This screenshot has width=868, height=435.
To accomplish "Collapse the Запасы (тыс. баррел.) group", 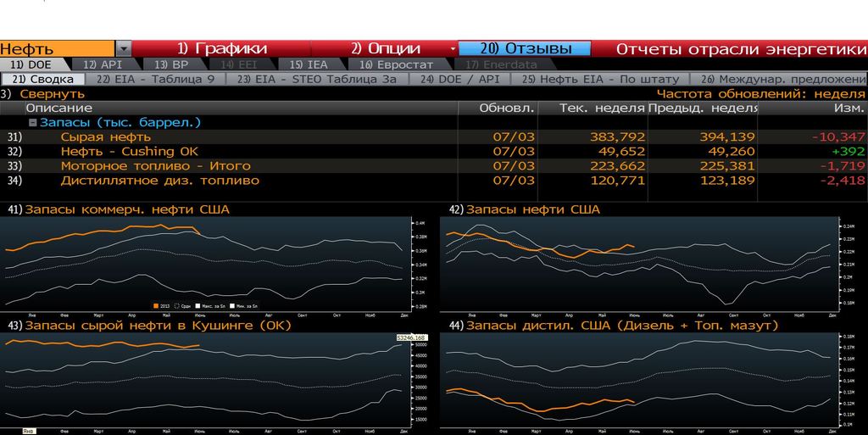I will pos(33,122).
